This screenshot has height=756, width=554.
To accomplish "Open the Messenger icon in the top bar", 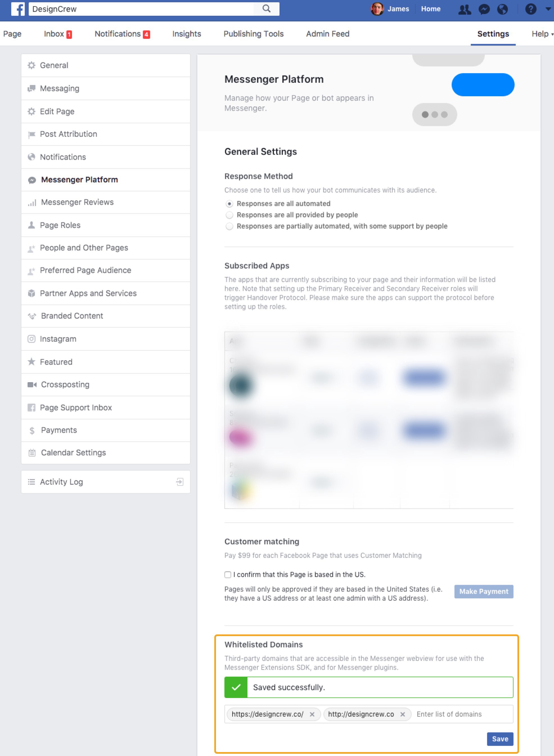I will coord(484,9).
